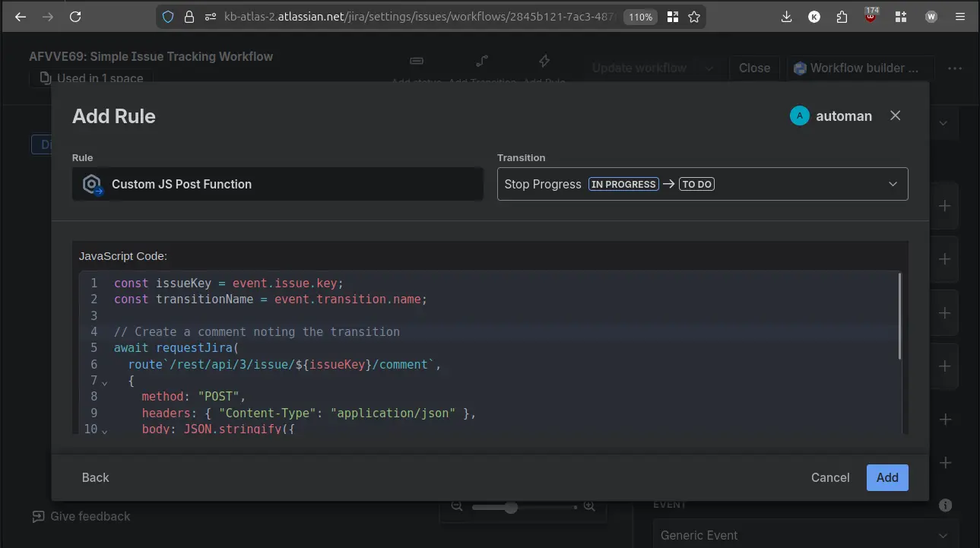Open browser downloads icon

tap(786, 17)
